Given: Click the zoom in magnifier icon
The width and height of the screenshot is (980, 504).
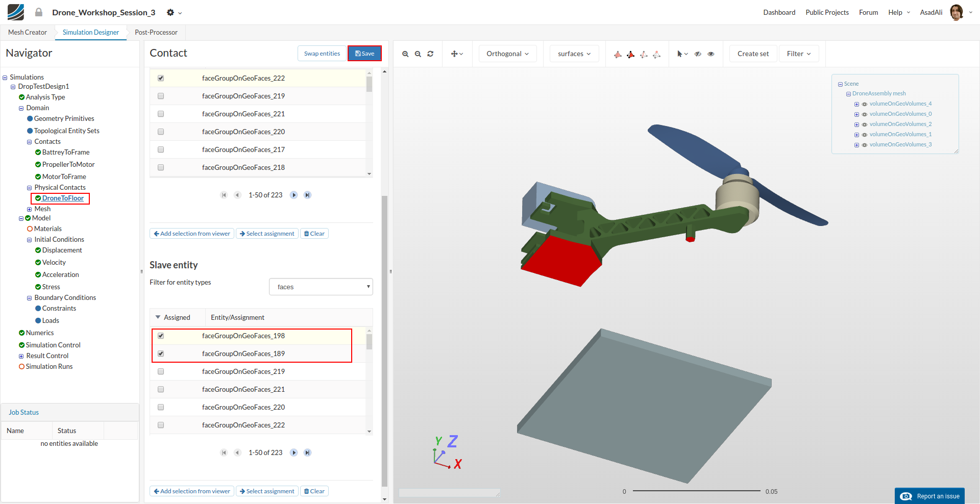Looking at the screenshot, I should (x=405, y=54).
